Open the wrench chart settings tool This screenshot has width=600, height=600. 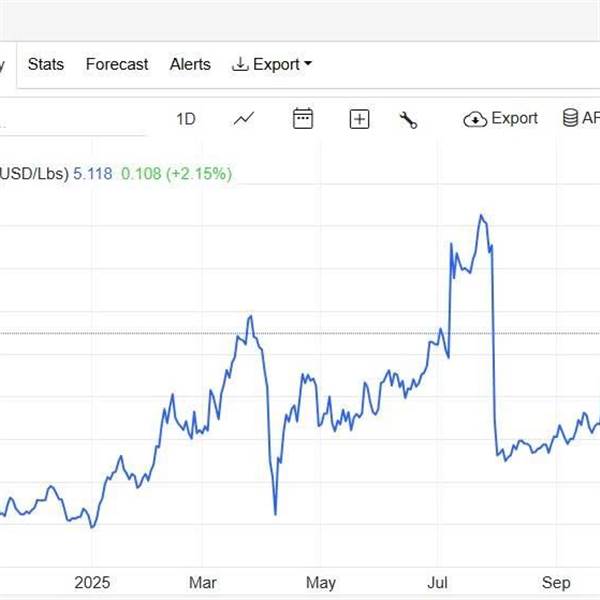pos(408,119)
